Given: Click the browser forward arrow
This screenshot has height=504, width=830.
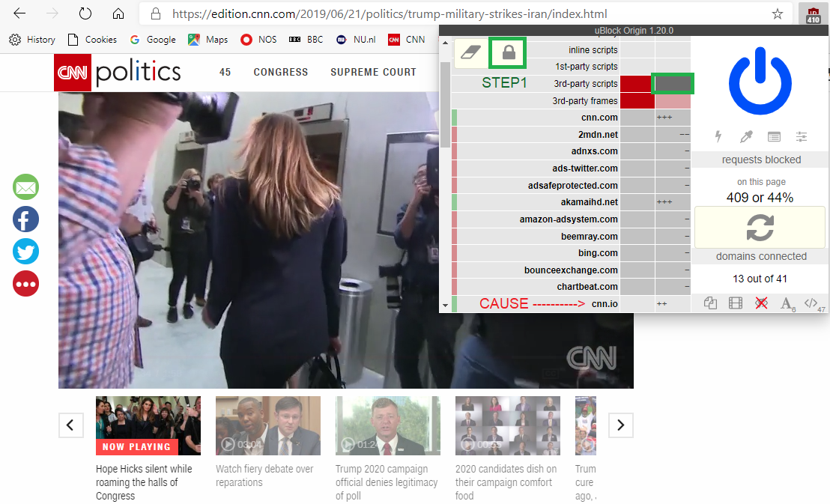Looking at the screenshot, I should click(52, 13).
